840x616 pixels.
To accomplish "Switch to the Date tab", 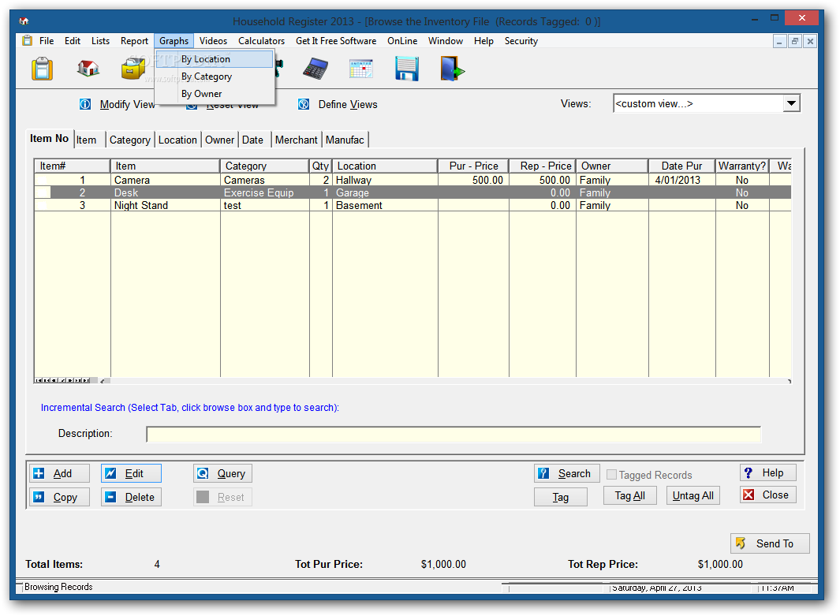I will (253, 140).
